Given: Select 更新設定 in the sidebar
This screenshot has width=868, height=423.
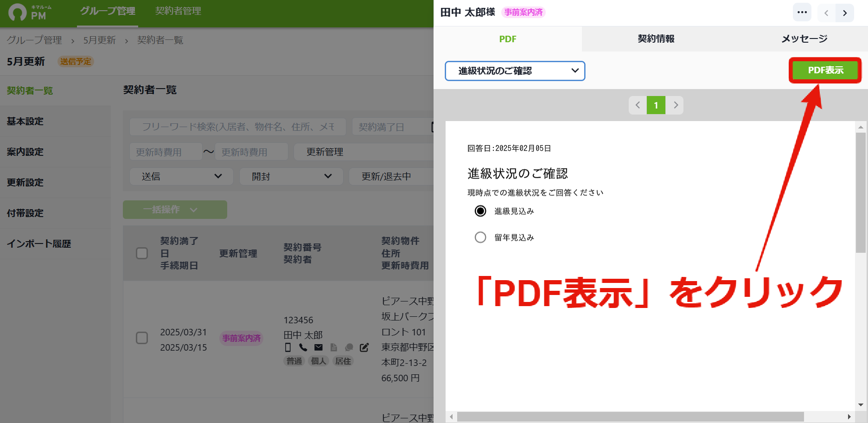Looking at the screenshot, I should click(55, 182).
